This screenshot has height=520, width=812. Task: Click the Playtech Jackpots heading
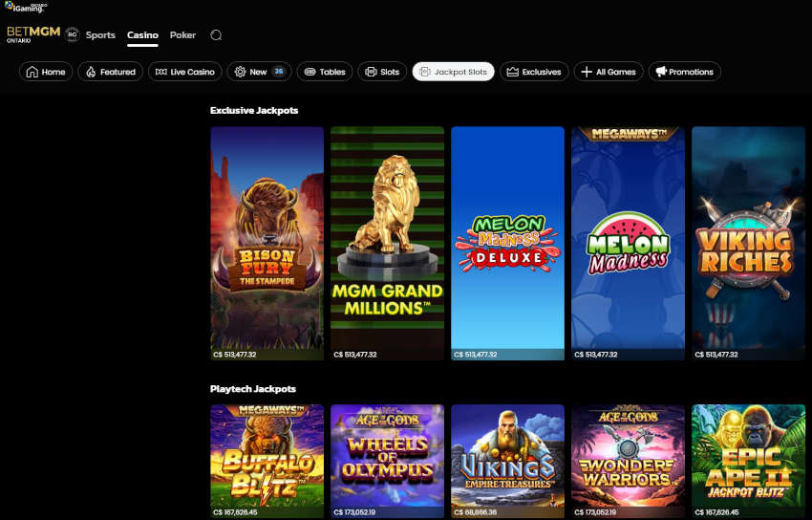click(253, 389)
